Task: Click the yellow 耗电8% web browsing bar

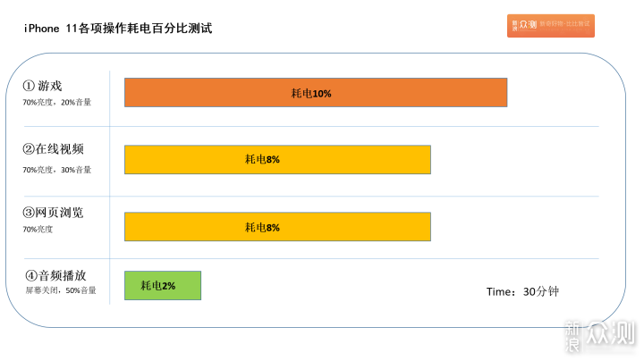Action: point(277,227)
